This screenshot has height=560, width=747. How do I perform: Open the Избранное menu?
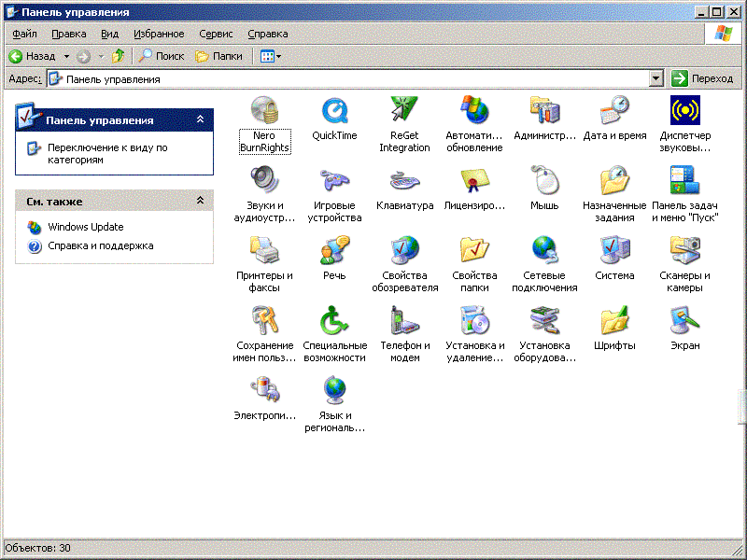[159, 34]
